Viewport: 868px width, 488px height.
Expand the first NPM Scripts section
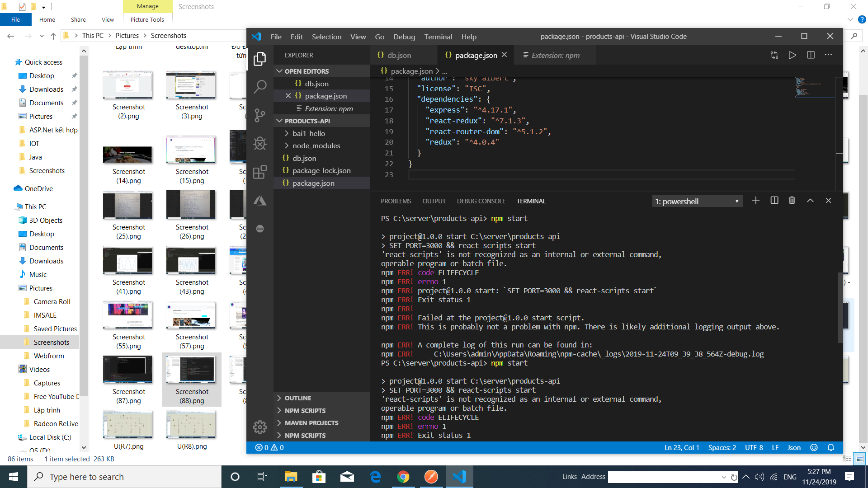[x=321, y=411]
